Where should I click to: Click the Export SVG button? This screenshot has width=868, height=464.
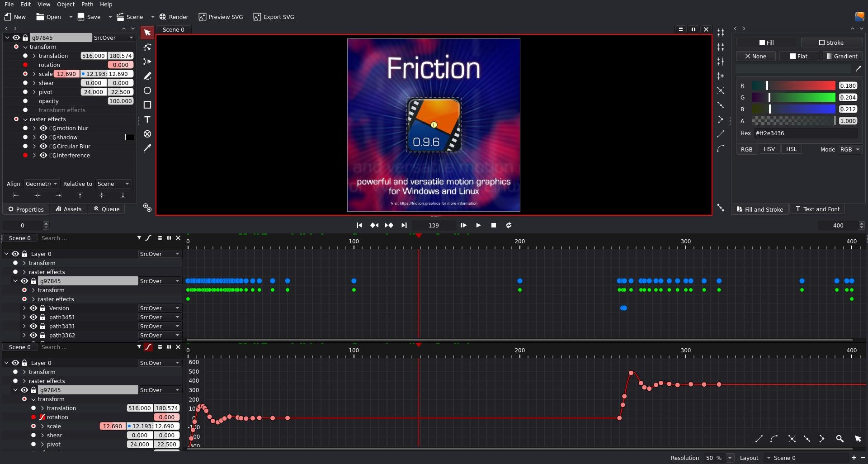click(274, 17)
